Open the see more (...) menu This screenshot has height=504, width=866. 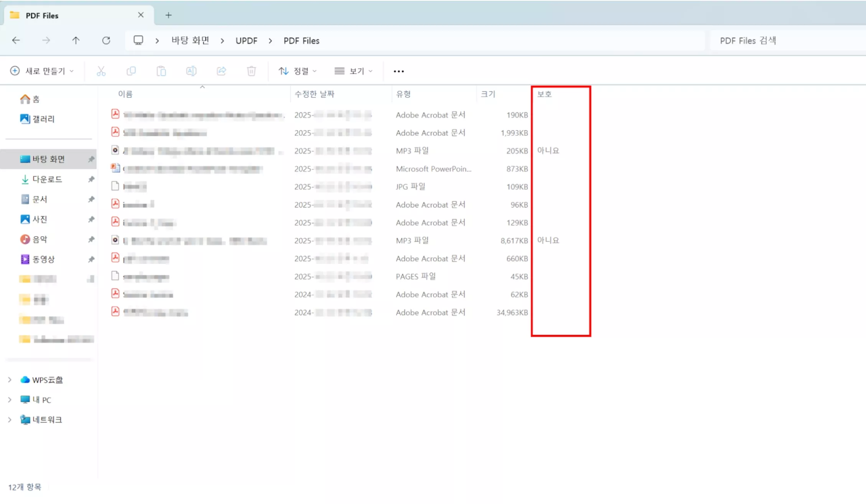398,71
